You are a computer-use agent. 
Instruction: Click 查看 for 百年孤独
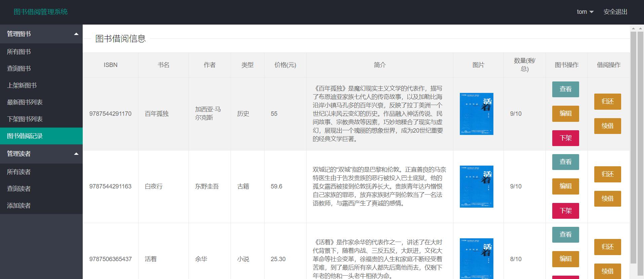pyautogui.click(x=566, y=89)
